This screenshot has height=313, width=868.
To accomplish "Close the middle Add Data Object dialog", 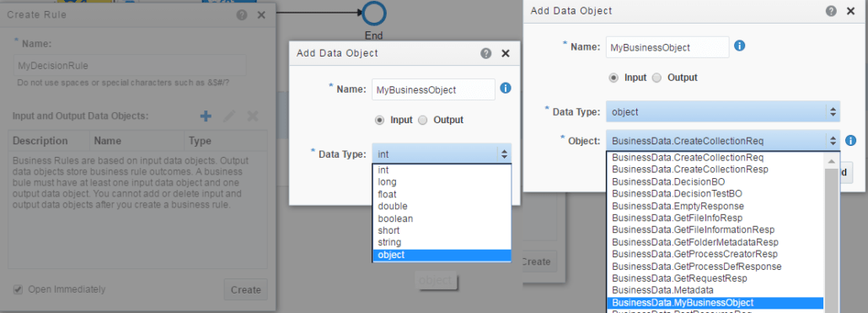I will pos(506,53).
